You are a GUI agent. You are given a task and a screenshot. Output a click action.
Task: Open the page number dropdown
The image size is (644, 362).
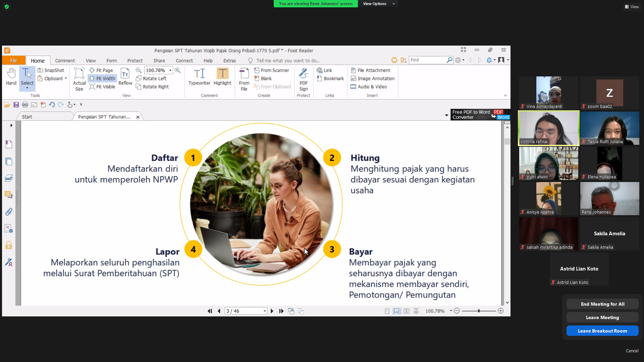click(x=265, y=311)
